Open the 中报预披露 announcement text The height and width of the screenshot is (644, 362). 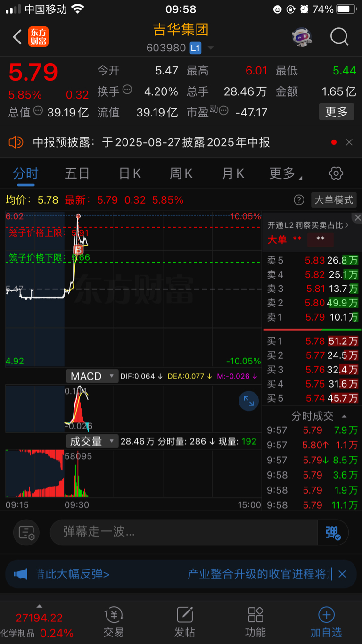(x=151, y=142)
